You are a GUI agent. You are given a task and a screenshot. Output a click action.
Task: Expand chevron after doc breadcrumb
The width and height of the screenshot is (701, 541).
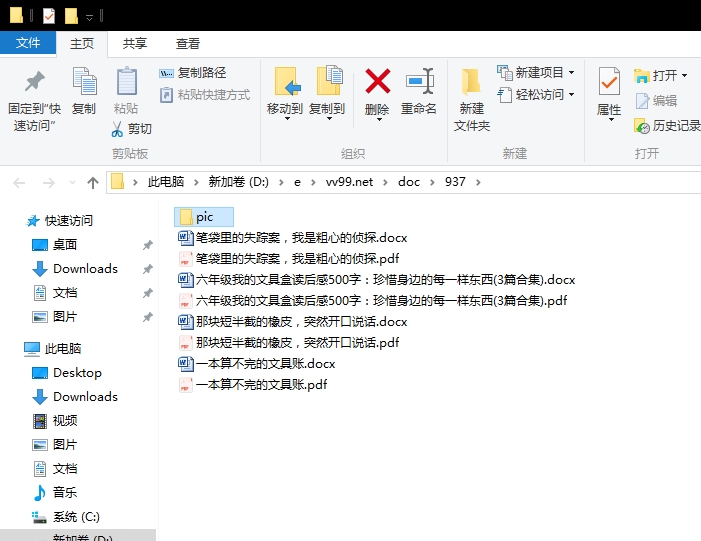click(432, 182)
